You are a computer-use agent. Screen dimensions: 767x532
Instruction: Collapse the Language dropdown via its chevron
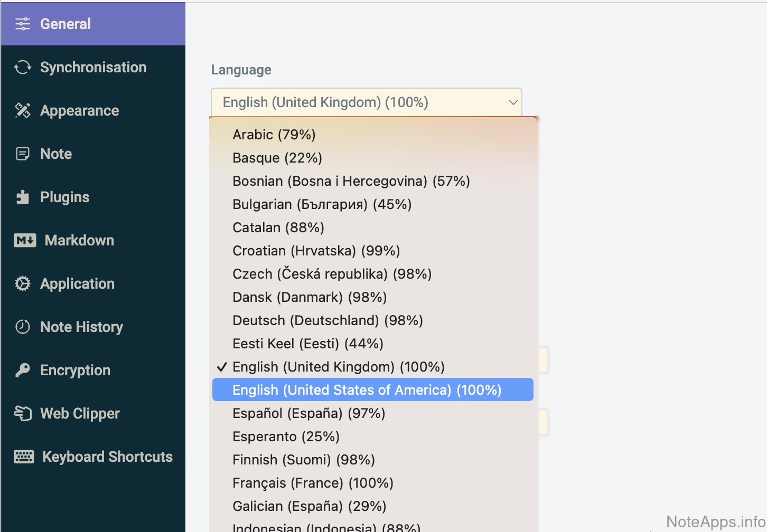pyautogui.click(x=512, y=102)
